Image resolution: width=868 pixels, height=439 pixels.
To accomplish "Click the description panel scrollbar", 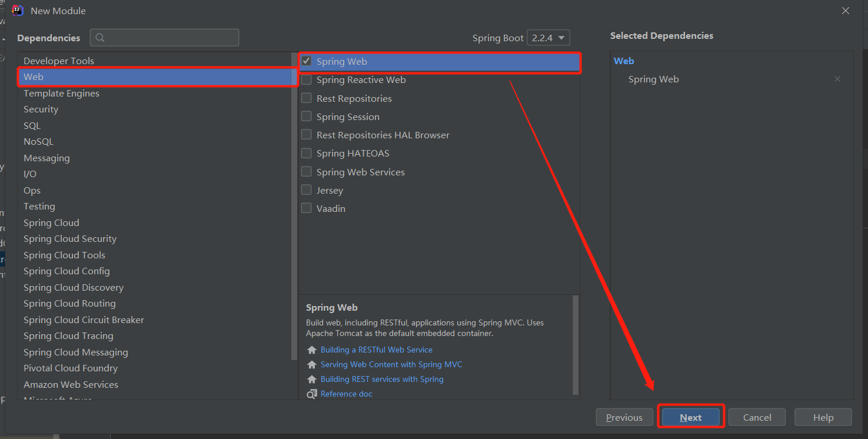I will pyautogui.click(x=576, y=345).
